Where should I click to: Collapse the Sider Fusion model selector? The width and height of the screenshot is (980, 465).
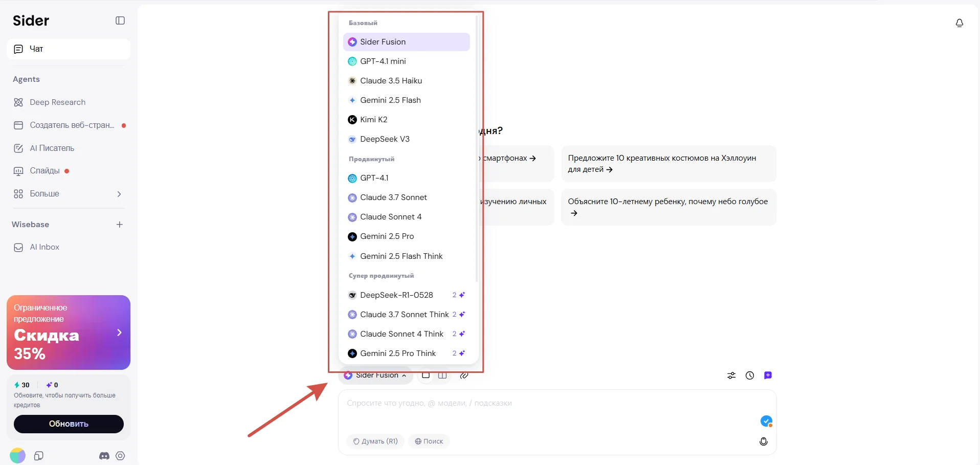coord(376,375)
